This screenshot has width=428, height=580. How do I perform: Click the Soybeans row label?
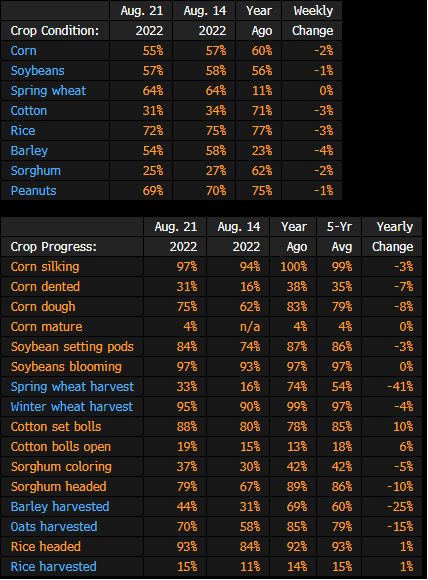point(37,71)
